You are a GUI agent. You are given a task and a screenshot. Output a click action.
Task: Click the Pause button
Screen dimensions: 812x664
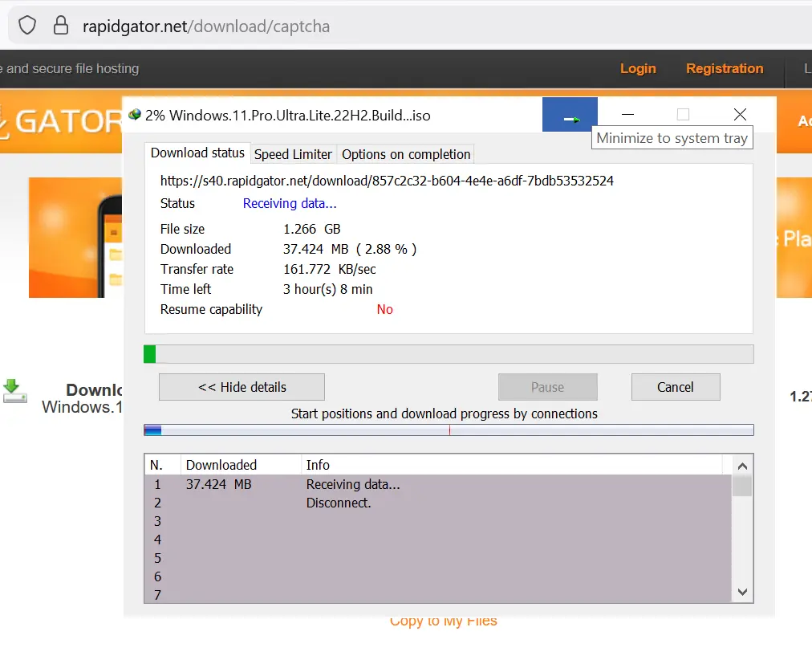[547, 387]
